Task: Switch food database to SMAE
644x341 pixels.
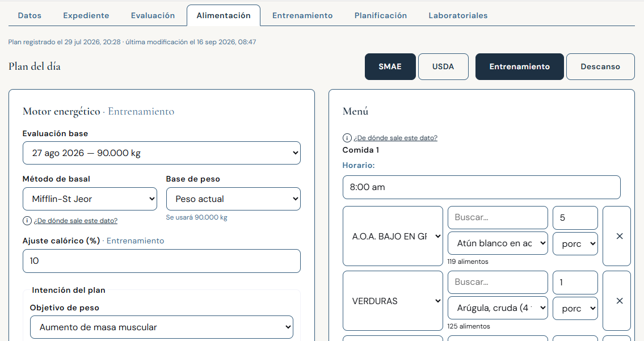Action: click(390, 66)
